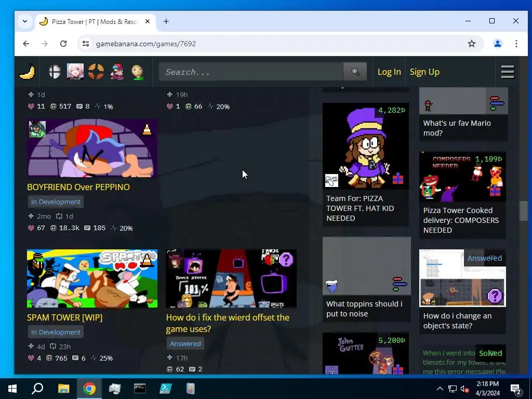This screenshot has height=399, width=532.
Task: Open 'Pizza Tower Cooked delivery: COMPOSERS NEEDED' request
Action: [x=461, y=220]
